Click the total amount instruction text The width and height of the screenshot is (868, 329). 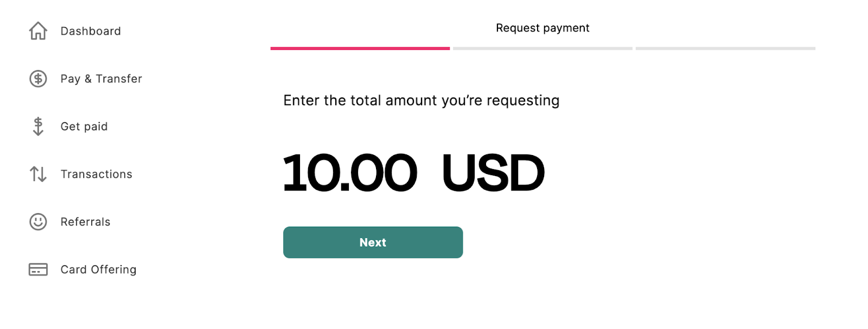[422, 100]
